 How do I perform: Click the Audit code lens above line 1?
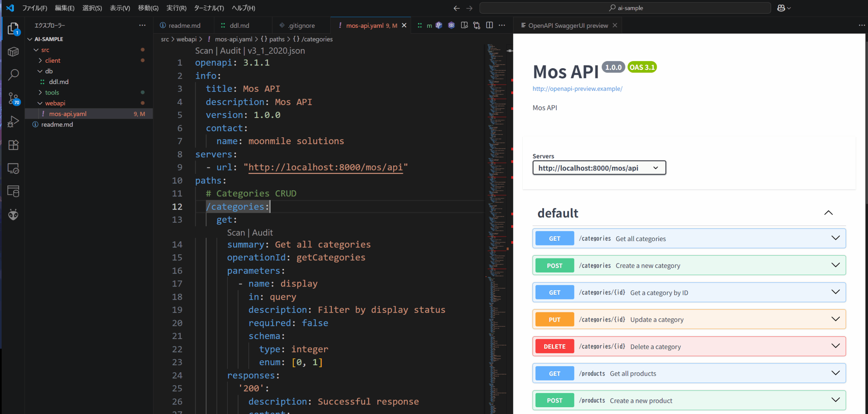(x=230, y=51)
